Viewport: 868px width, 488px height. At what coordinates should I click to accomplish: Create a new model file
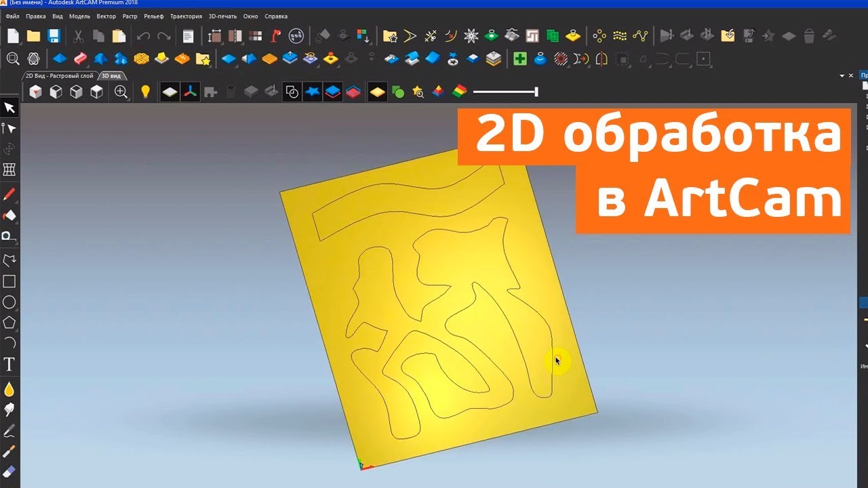pyautogui.click(x=12, y=36)
